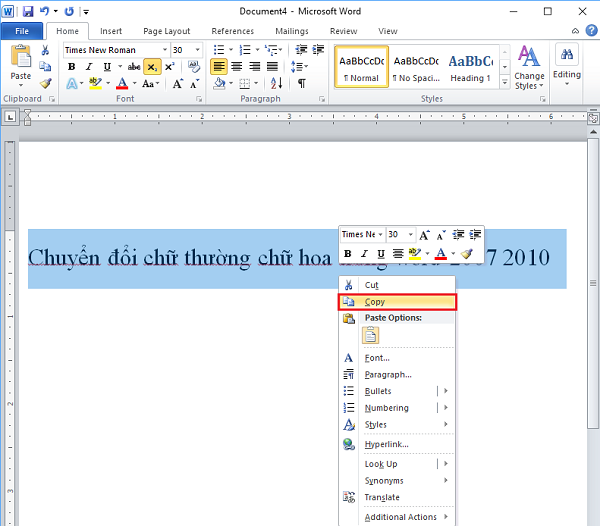
Task: Click the Increase Indent icon in the Paragraph group
Action: pos(318,50)
